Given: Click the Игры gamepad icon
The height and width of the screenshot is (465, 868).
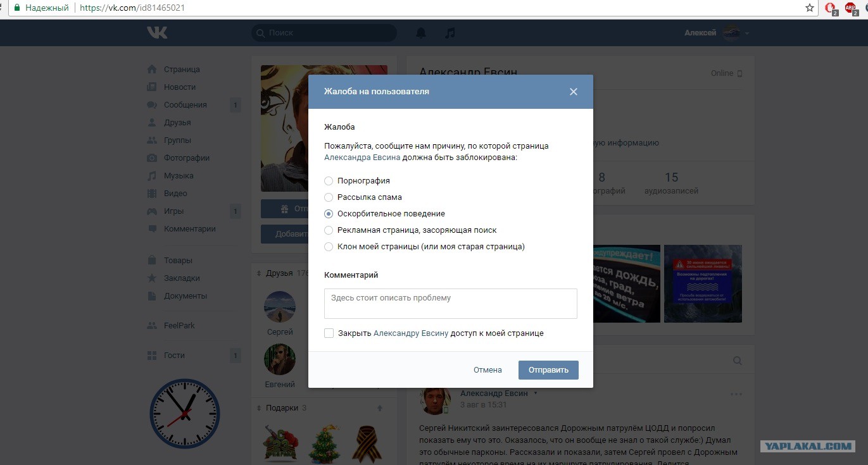Looking at the screenshot, I should pos(152,211).
